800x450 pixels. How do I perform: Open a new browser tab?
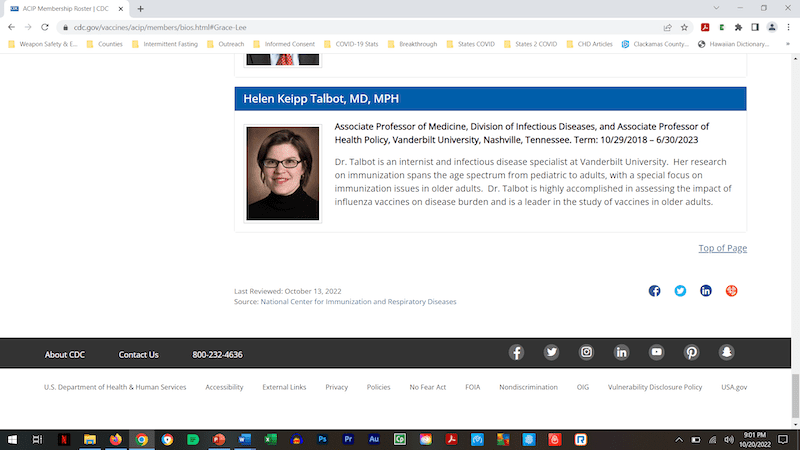point(140,9)
